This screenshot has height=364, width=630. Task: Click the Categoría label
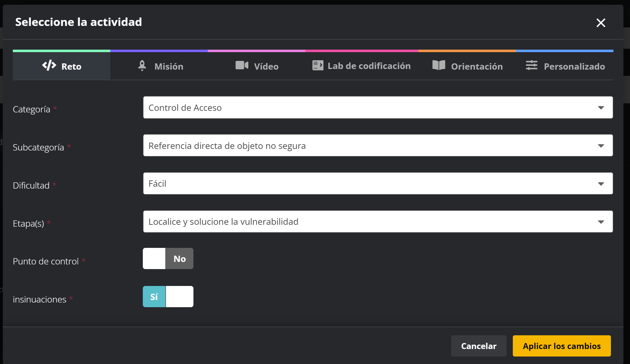tap(32, 109)
